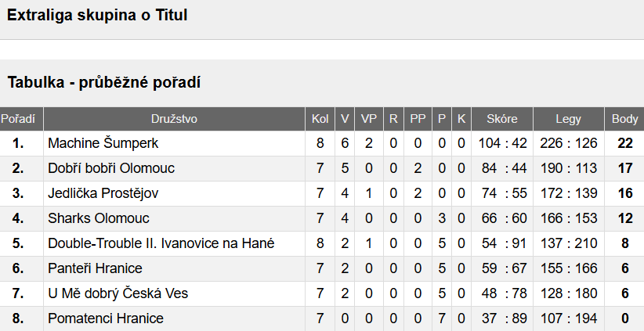Click the VP column header
644x331 pixels.
[369, 119]
